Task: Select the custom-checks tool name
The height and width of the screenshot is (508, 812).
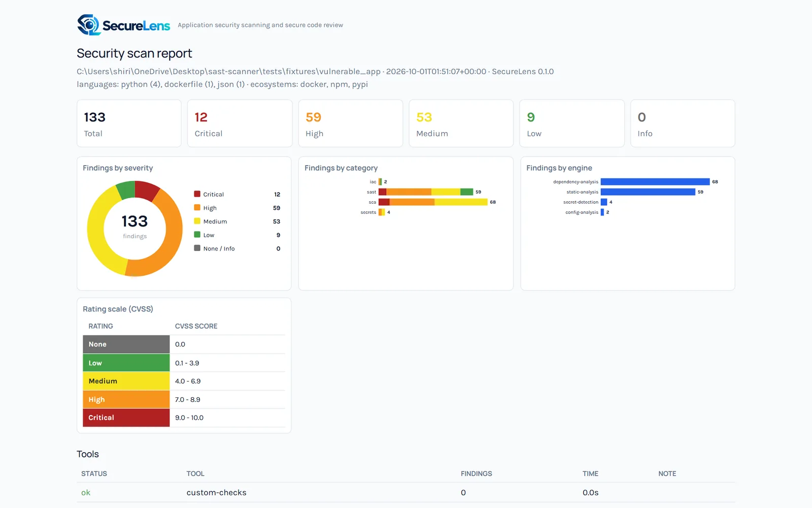Action: tap(216, 492)
